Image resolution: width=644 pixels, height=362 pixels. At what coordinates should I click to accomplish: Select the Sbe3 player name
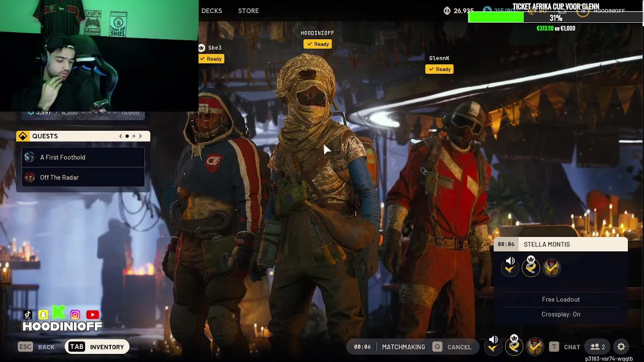coord(215,48)
